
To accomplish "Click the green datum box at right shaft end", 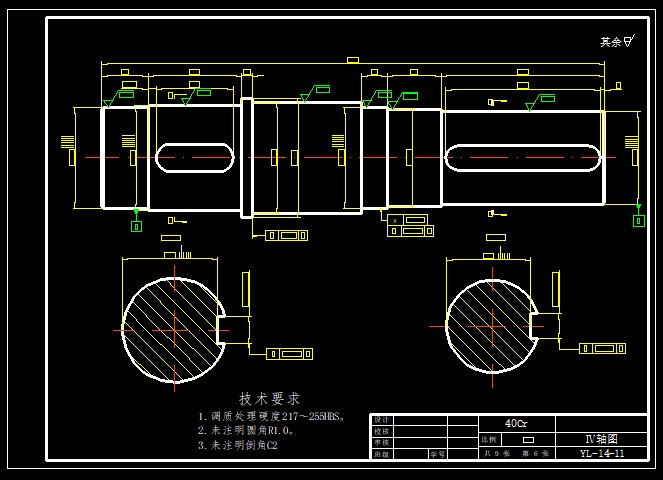I will point(638,221).
